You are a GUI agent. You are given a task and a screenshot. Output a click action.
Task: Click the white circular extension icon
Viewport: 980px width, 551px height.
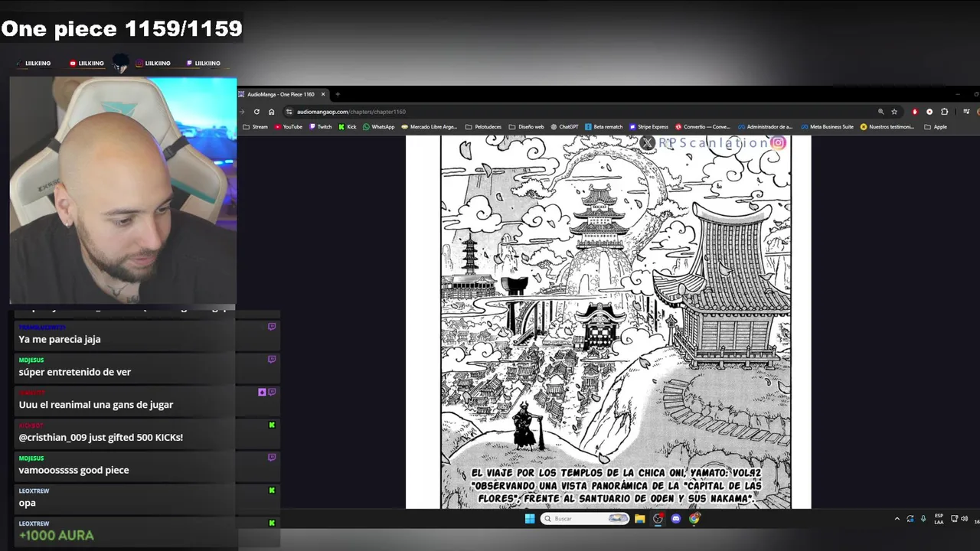point(929,112)
